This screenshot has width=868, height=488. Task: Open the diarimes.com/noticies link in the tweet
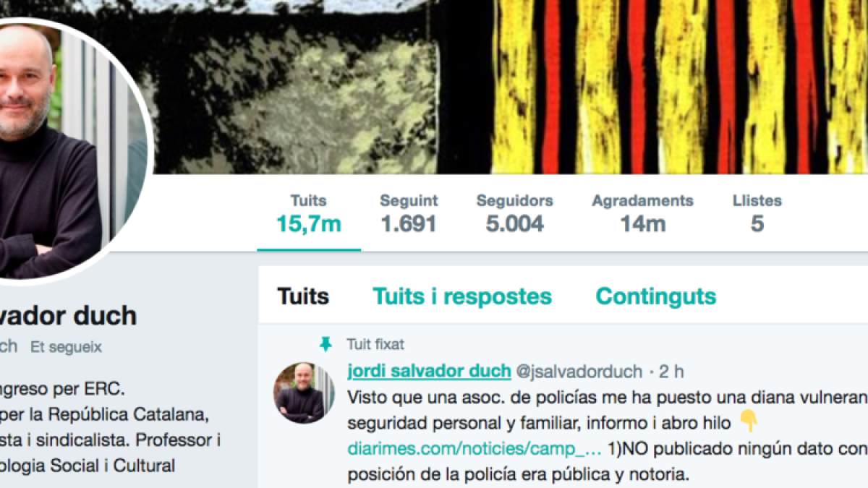click(x=475, y=449)
